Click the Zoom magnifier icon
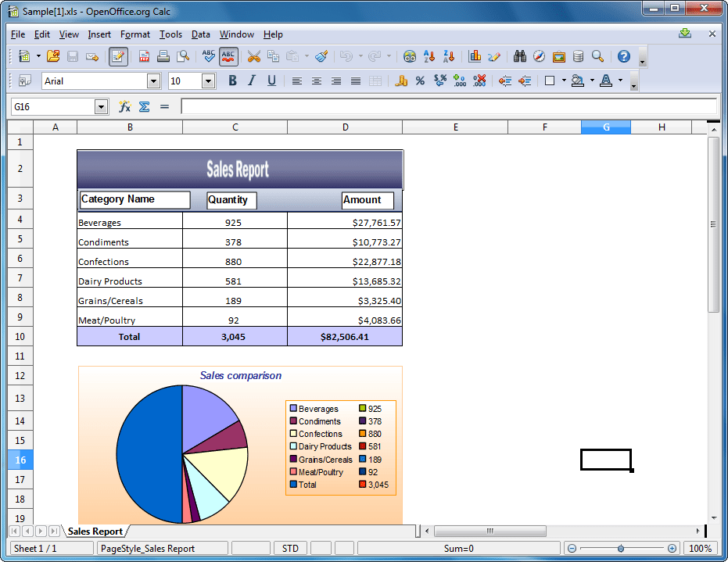Viewport: 728px width, 562px height. tap(598, 56)
